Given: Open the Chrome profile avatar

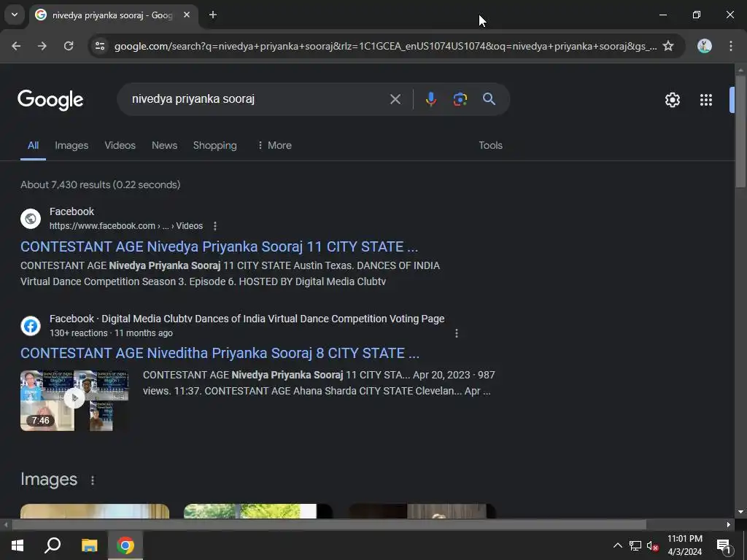Looking at the screenshot, I should pyautogui.click(x=705, y=46).
